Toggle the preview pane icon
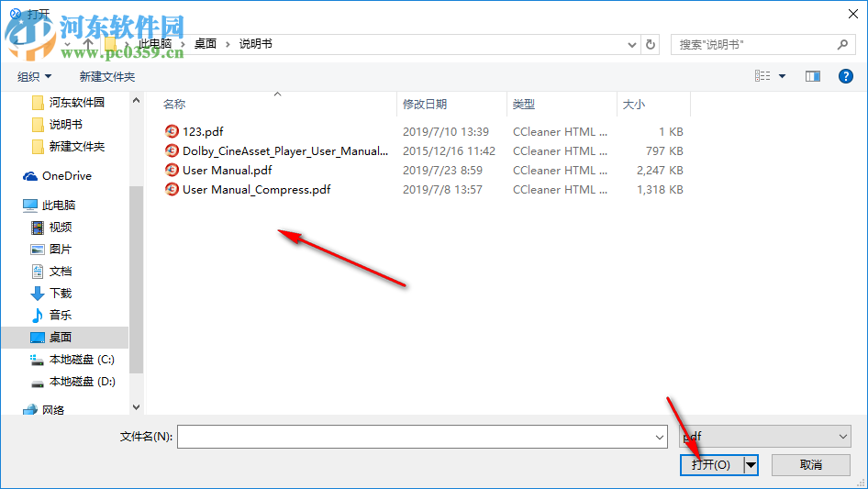 point(813,76)
